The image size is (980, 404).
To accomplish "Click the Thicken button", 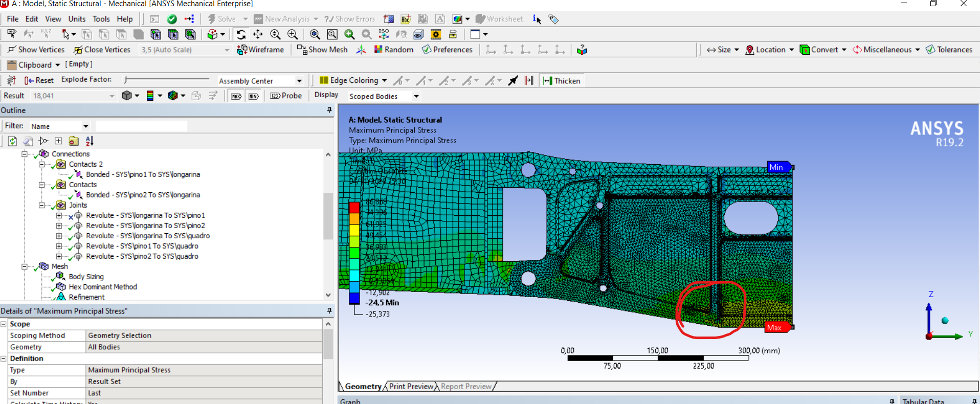I will [x=562, y=80].
